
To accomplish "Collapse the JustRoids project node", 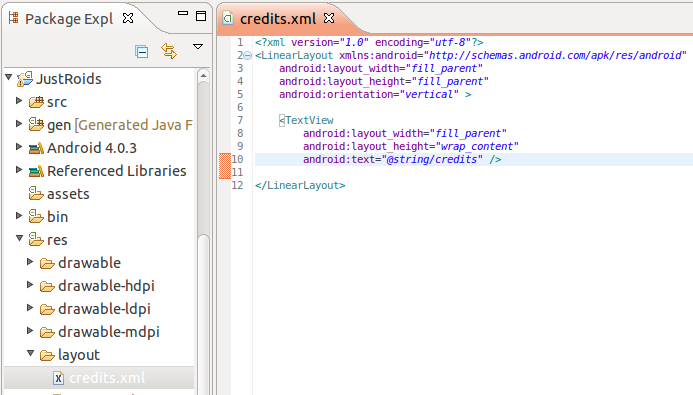I will (x=8, y=77).
